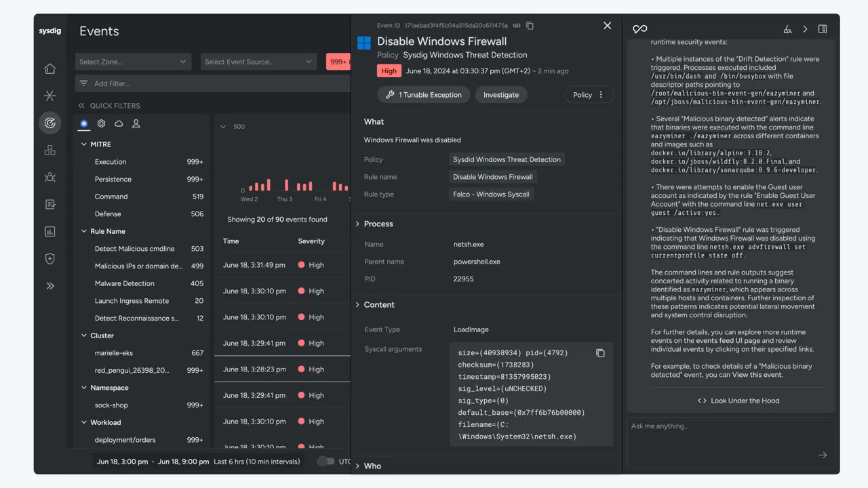
Task: Open the Inventory blocks sidebar icon
Action: pos(50,150)
